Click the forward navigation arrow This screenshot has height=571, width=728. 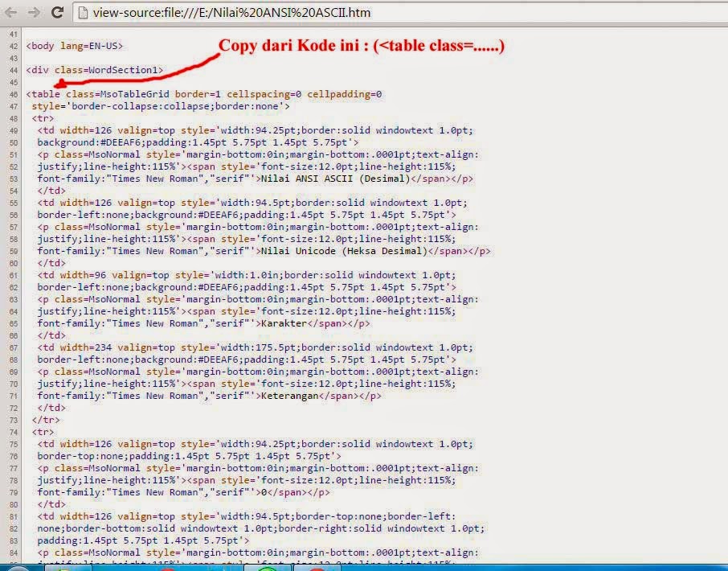32,13
